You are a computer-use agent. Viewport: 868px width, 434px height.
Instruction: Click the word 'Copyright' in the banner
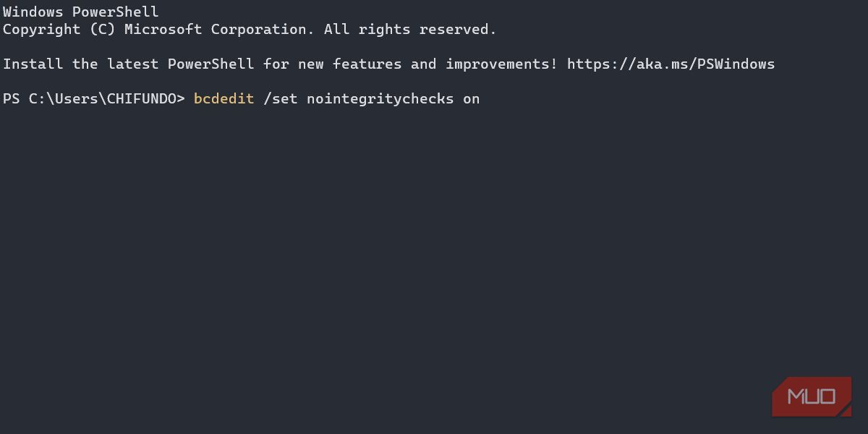pyautogui.click(x=42, y=30)
